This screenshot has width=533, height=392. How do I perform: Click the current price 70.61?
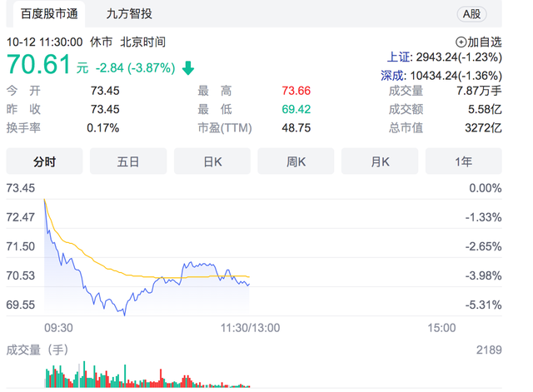pyautogui.click(x=39, y=64)
